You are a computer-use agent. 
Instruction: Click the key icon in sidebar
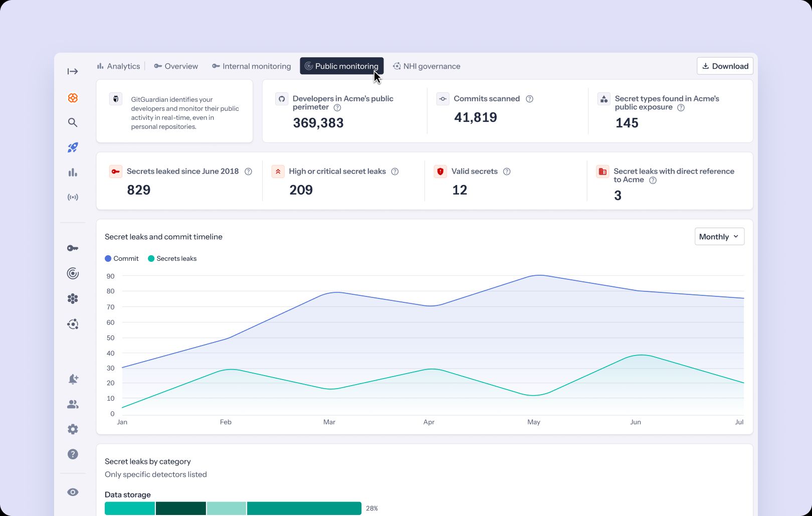click(x=73, y=248)
